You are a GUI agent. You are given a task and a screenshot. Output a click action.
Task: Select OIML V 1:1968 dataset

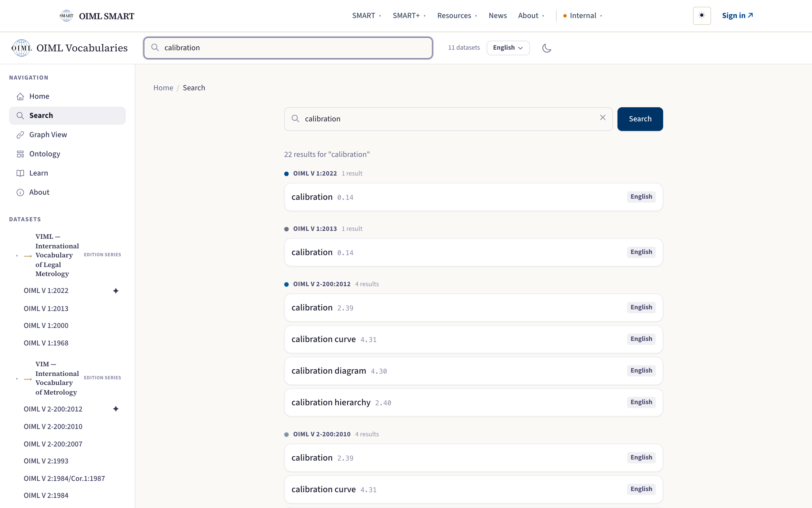(46, 343)
